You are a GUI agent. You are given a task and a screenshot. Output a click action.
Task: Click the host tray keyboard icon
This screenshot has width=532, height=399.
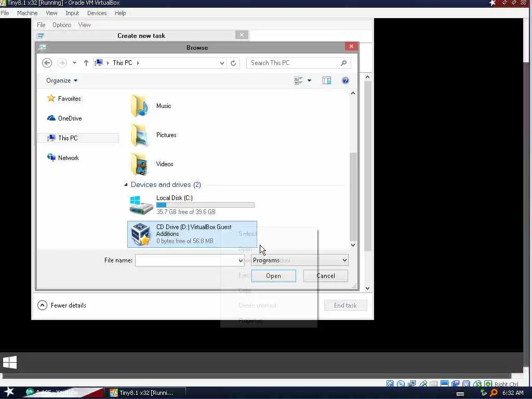coord(460,393)
